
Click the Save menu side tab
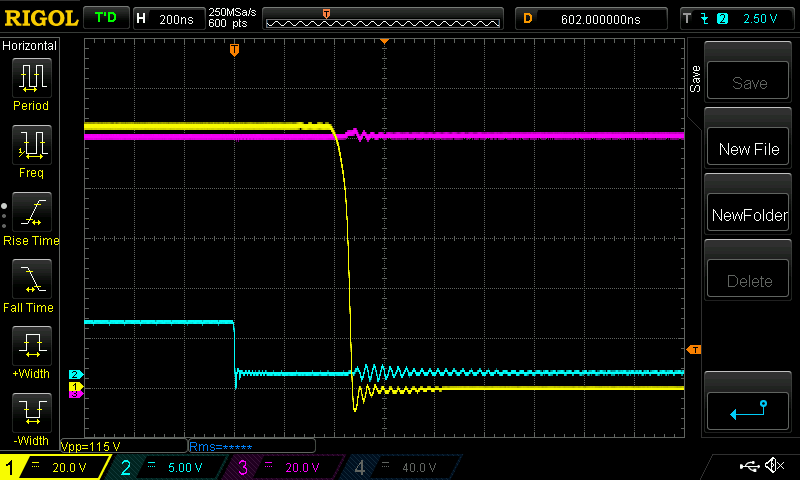[695, 80]
